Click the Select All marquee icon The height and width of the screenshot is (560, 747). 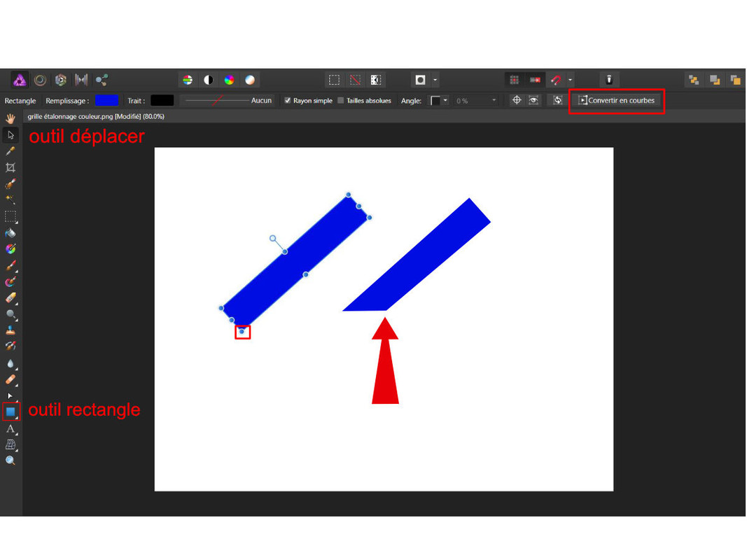point(335,80)
